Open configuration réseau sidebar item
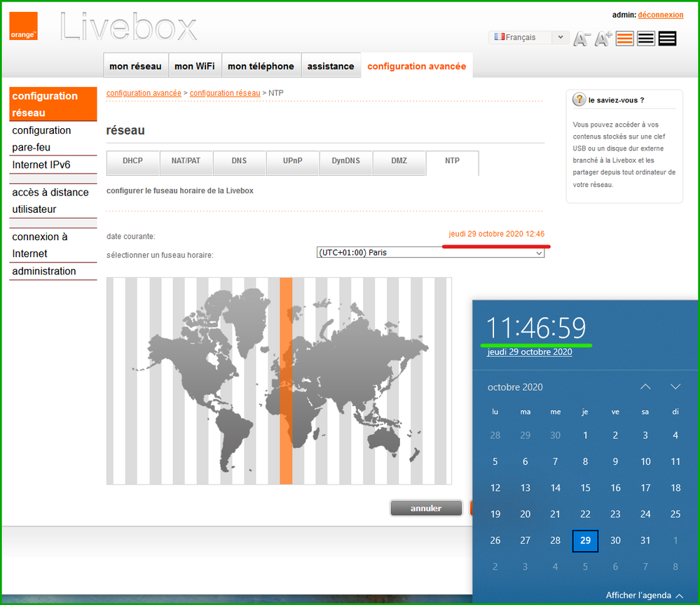700x605 pixels. click(x=53, y=104)
